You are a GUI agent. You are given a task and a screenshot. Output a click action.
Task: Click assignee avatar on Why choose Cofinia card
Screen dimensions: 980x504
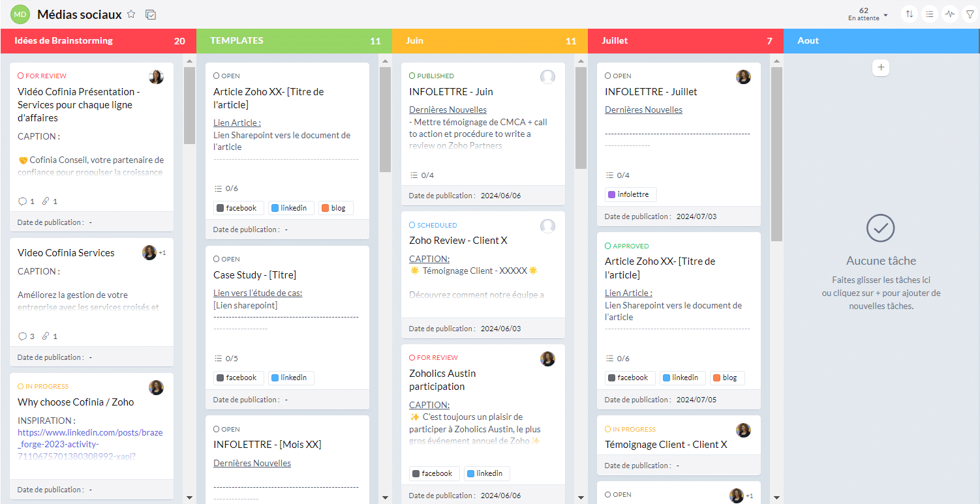click(156, 387)
